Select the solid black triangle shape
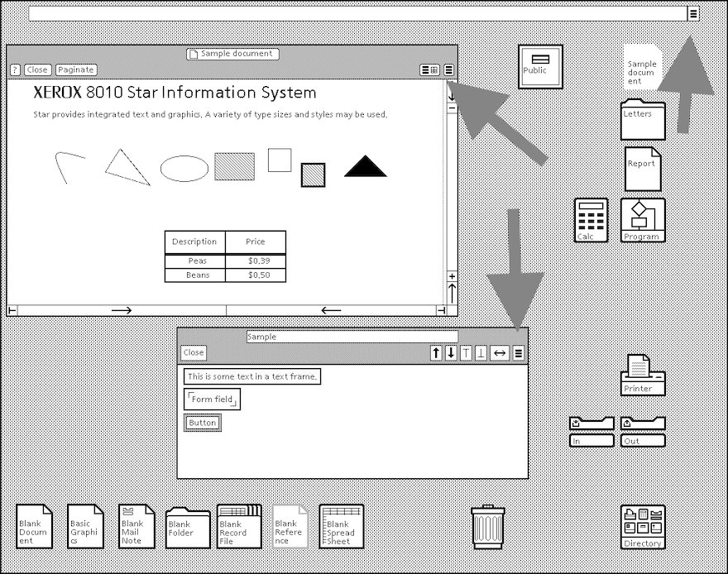The width and height of the screenshot is (728, 574). [x=366, y=166]
